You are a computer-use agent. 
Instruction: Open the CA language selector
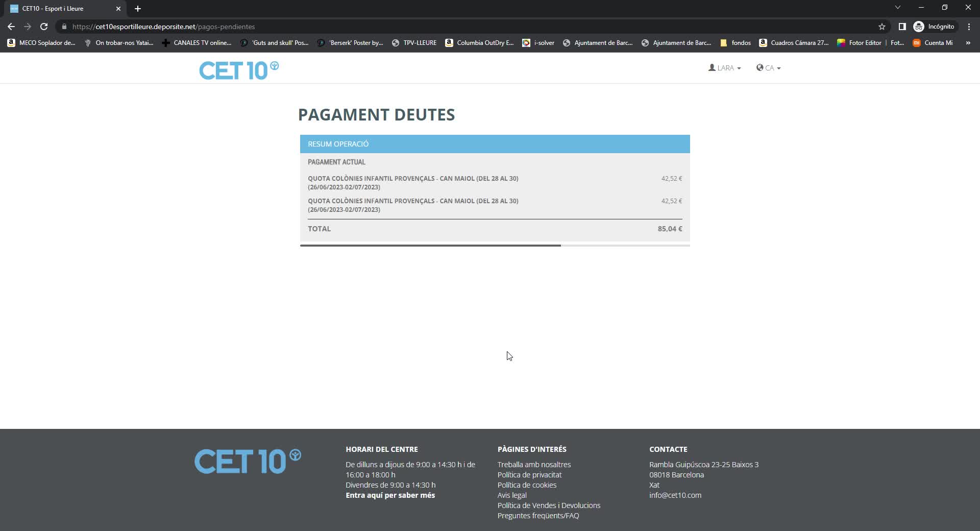769,67
